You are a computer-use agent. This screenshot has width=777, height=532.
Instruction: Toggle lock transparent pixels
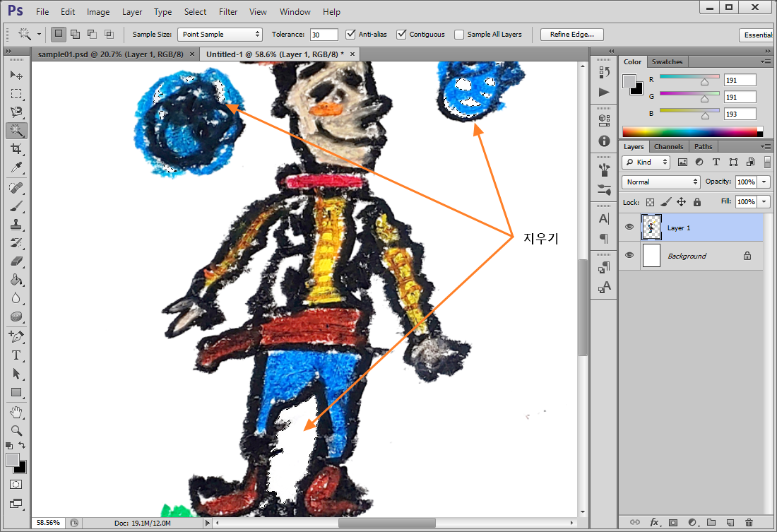point(650,202)
